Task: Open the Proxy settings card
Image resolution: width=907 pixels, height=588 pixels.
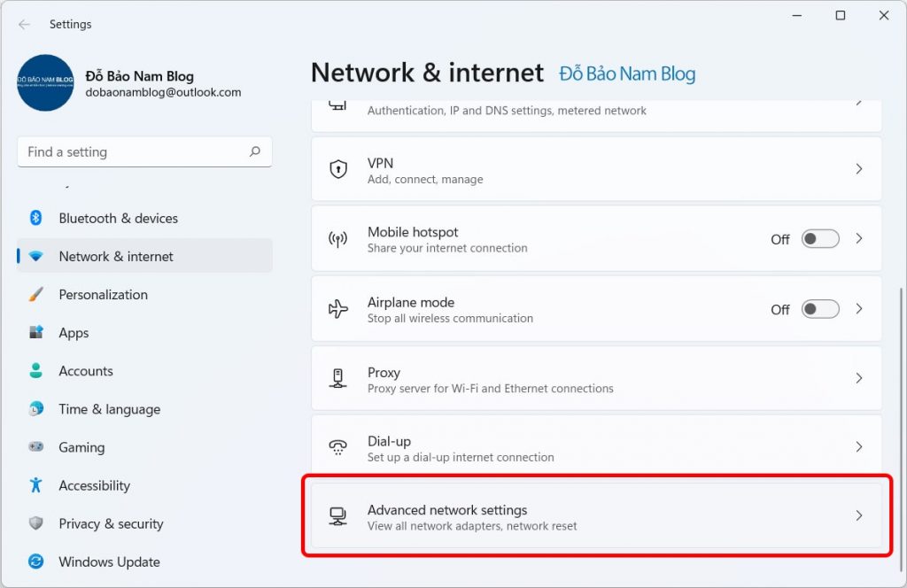Action: click(x=596, y=378)
